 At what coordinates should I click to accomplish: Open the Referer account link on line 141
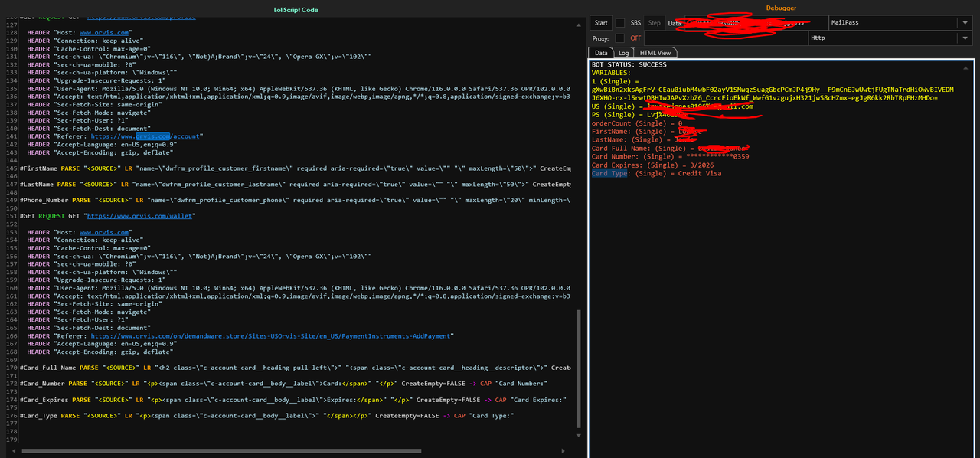click(x=145, y=136)
